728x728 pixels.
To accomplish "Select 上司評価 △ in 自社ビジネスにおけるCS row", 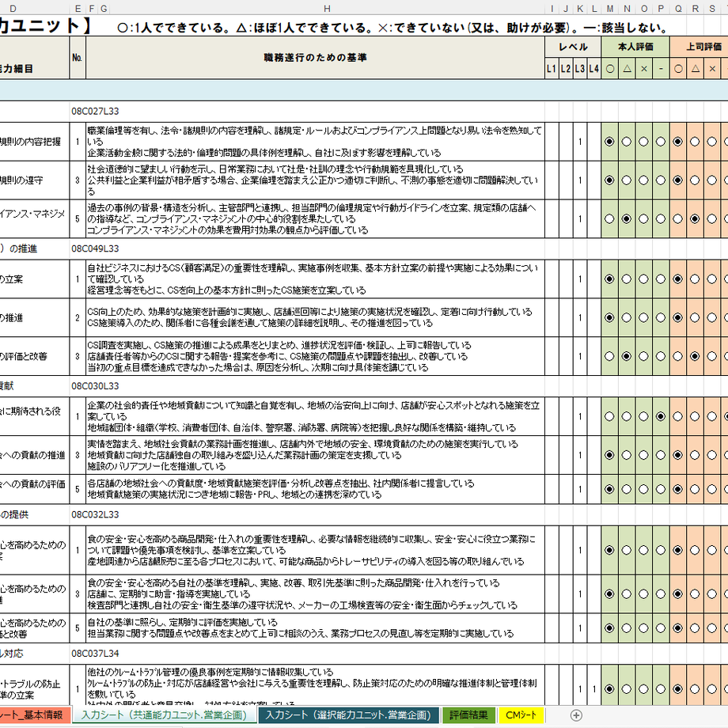I will (x=695, y=279).
